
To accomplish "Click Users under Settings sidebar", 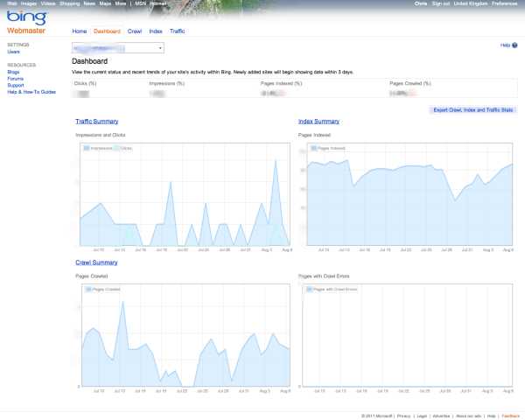I will [x=13, y=52].
